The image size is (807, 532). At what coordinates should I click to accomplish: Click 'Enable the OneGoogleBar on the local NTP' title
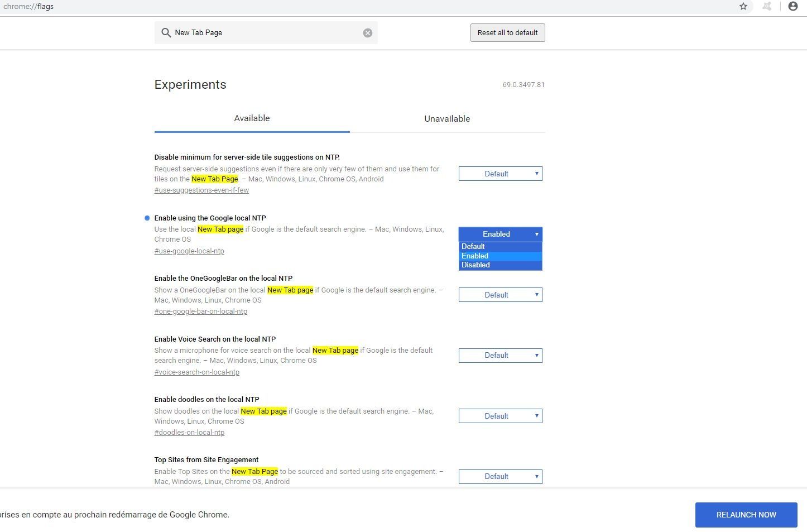223,279
